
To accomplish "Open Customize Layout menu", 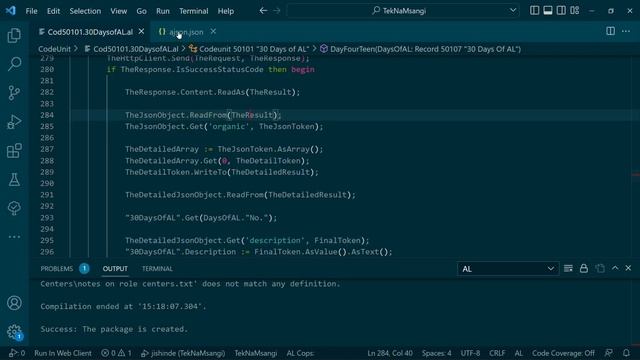I will [x=575, y=11].
